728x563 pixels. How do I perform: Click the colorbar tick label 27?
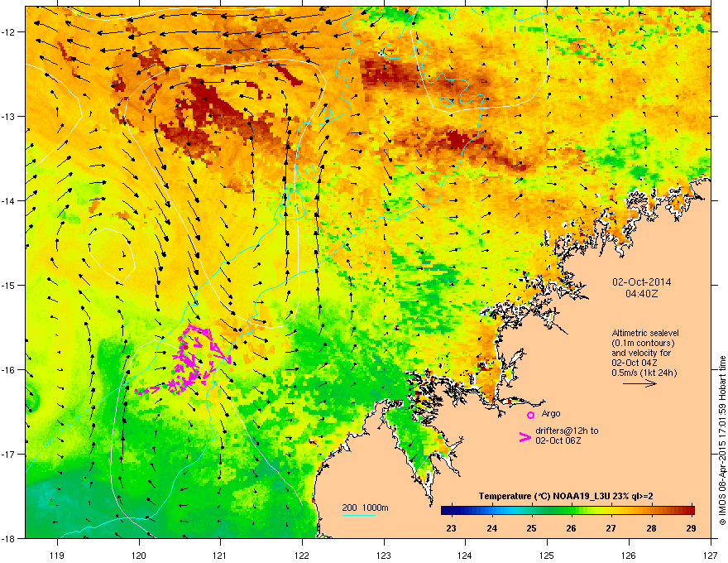tap(611, 528)
